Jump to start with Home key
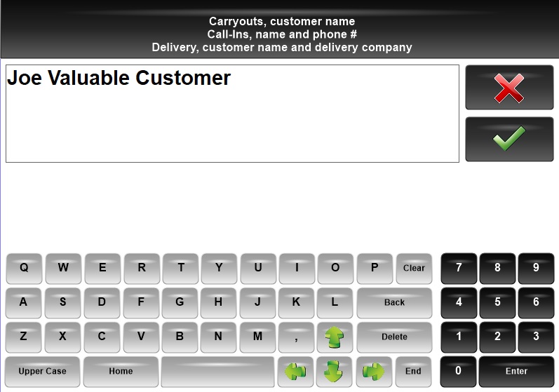Screen dimensions: 559x392 coord(121,372)
